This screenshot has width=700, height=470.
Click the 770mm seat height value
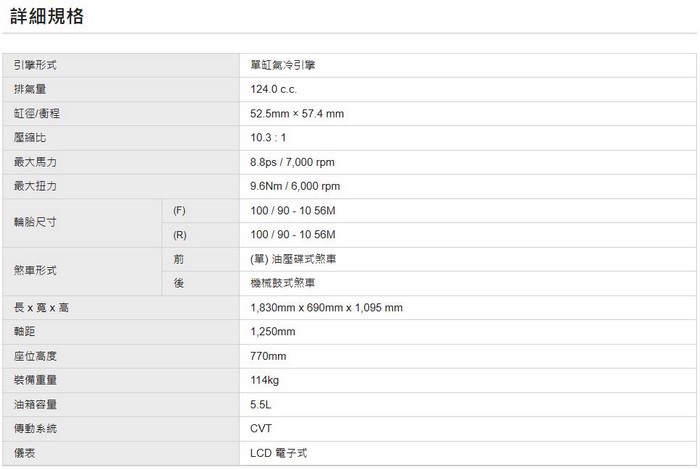coord(268,356)
